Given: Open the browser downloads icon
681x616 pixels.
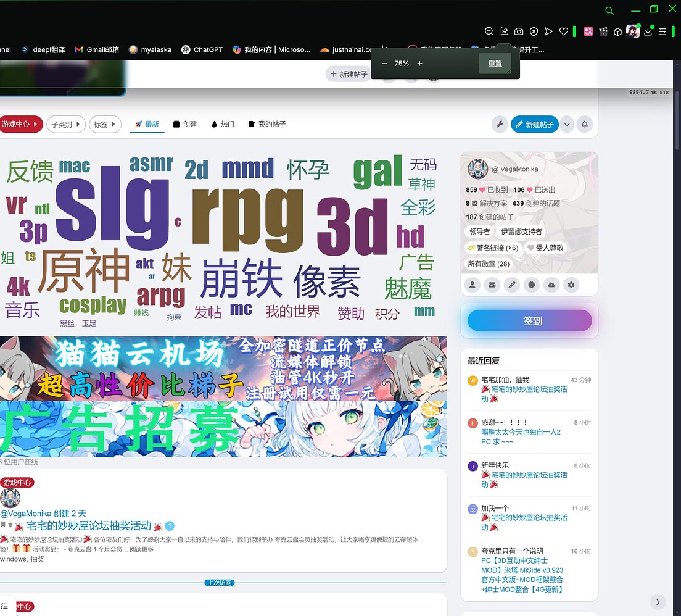Looking at the screenshot, I should pos(648,31).
